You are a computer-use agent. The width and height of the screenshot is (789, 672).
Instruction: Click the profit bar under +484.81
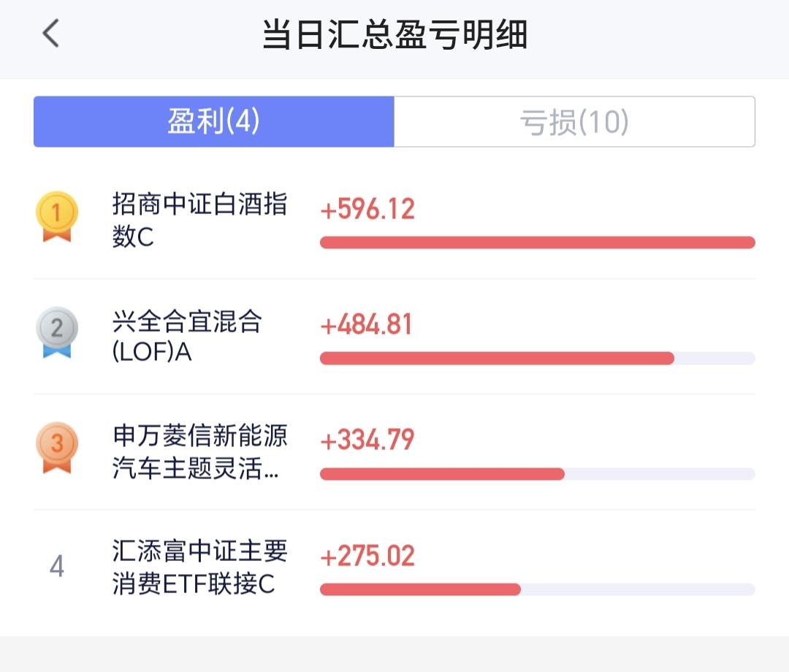(x=497, y=358)
